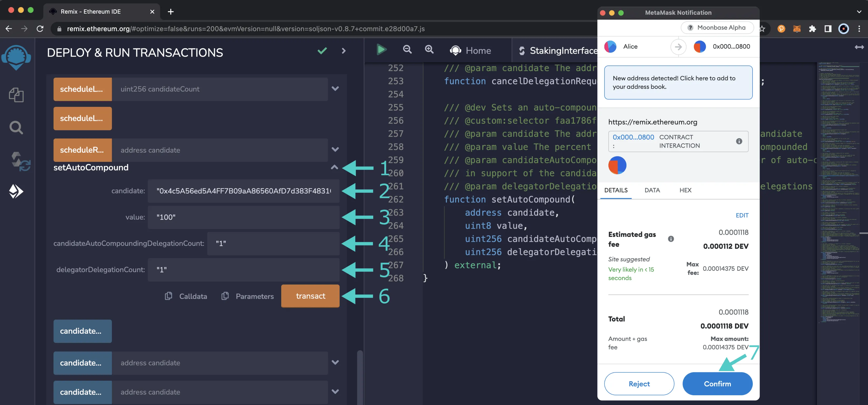Screen dimensions: 868x405
Task: Reject the MetaMask transaction
Action: coord(639,383)
